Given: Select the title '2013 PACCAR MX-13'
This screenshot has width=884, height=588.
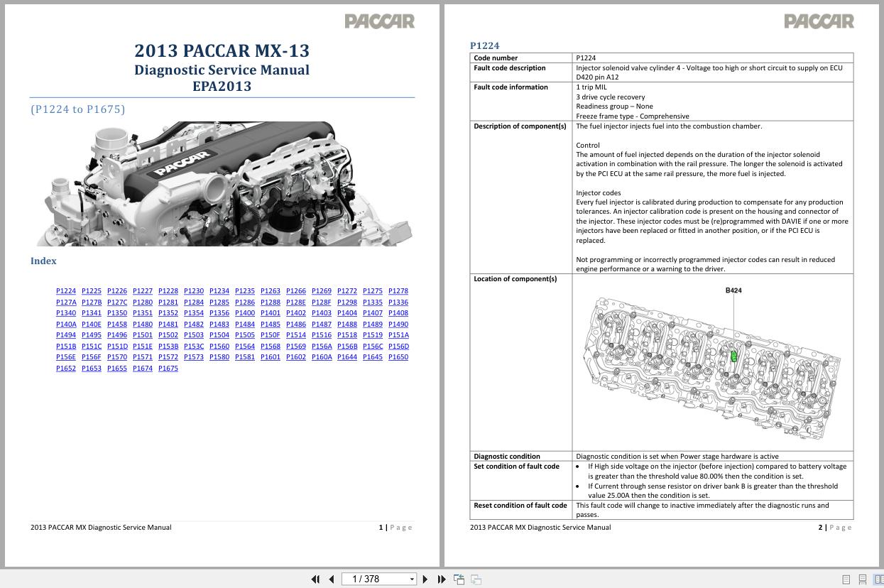Looking at the screenshot, I should [222, 50].
